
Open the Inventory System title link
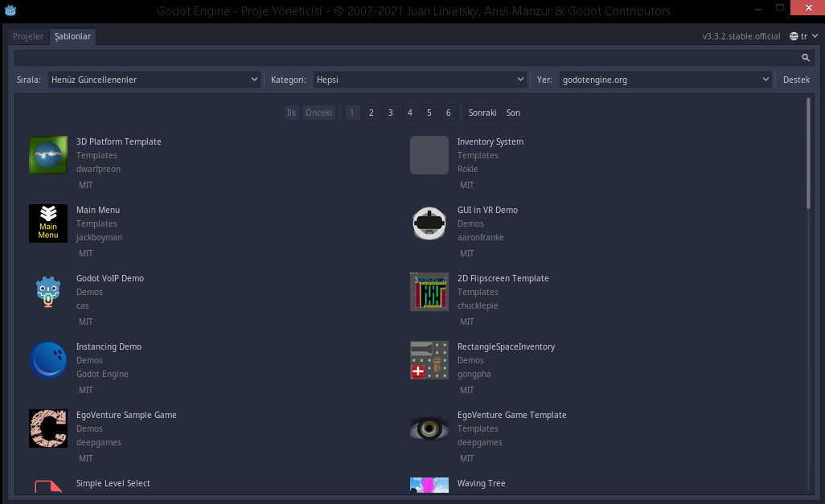tap(490, 141)
